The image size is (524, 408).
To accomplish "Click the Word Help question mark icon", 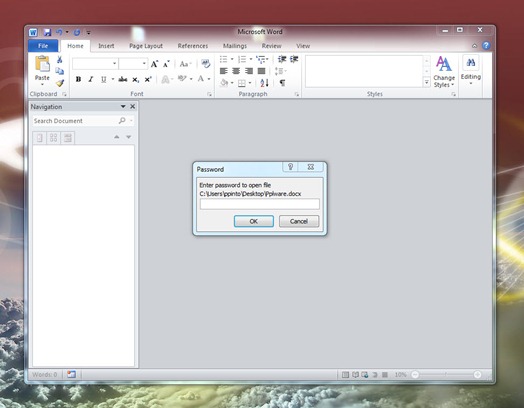I will 486,45.
